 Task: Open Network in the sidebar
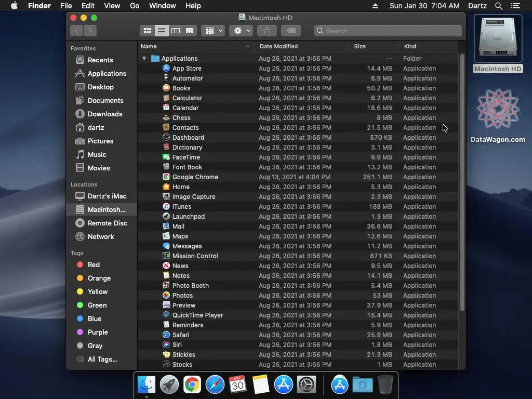click(102, 237)
